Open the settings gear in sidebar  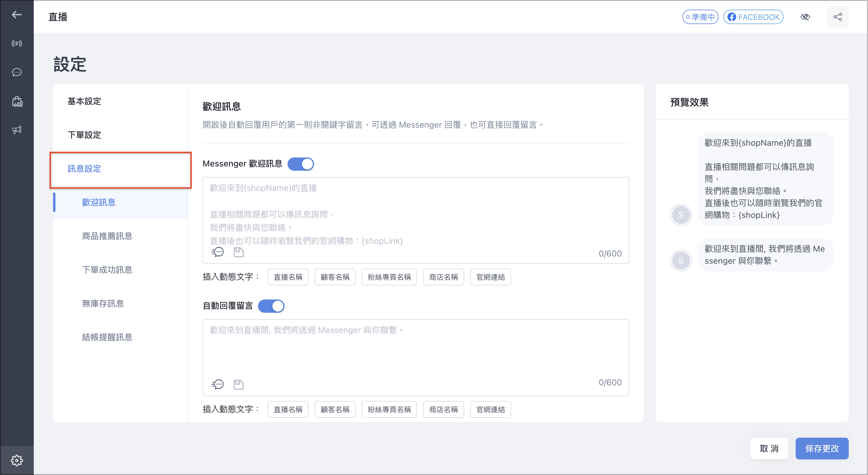click(x=17, y=460)
